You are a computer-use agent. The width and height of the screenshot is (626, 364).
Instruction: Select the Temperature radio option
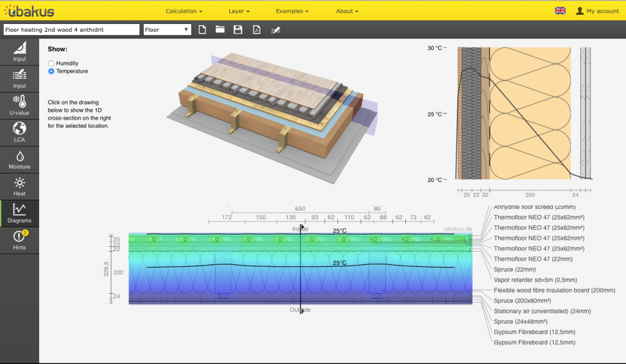point(51,71)
